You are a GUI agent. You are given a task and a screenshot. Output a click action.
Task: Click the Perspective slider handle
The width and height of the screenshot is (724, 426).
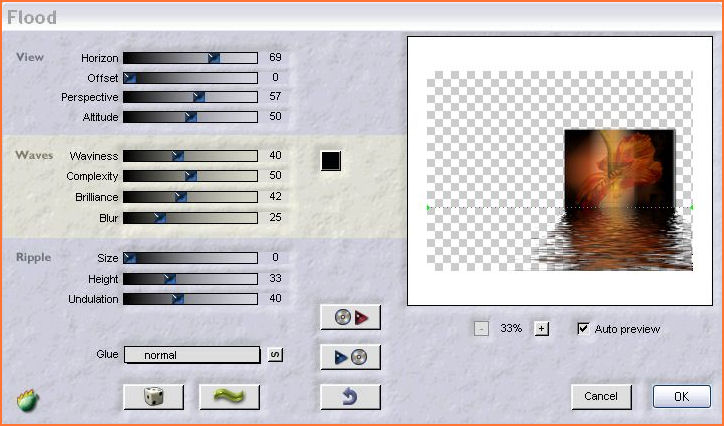tap(198, 97)
